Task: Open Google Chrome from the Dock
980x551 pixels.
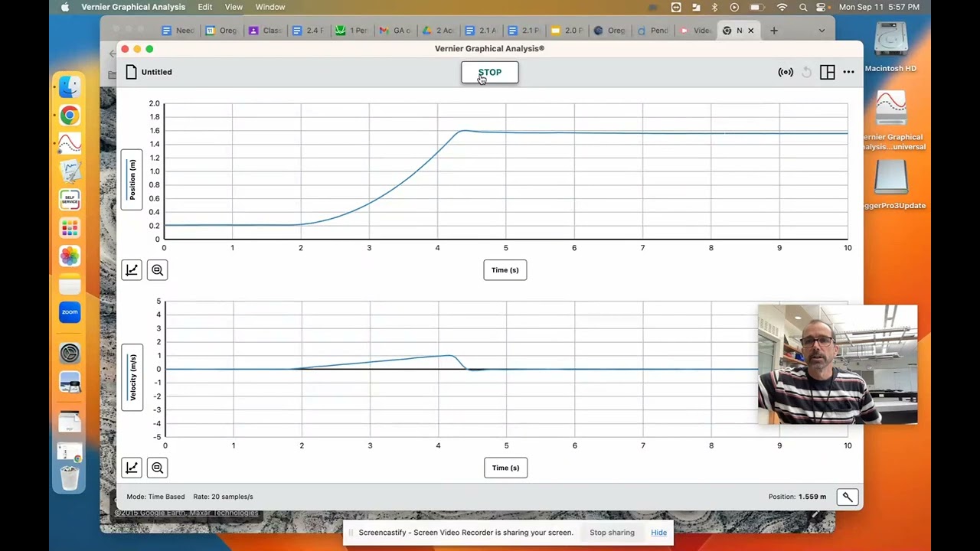Action: point(70,116)
